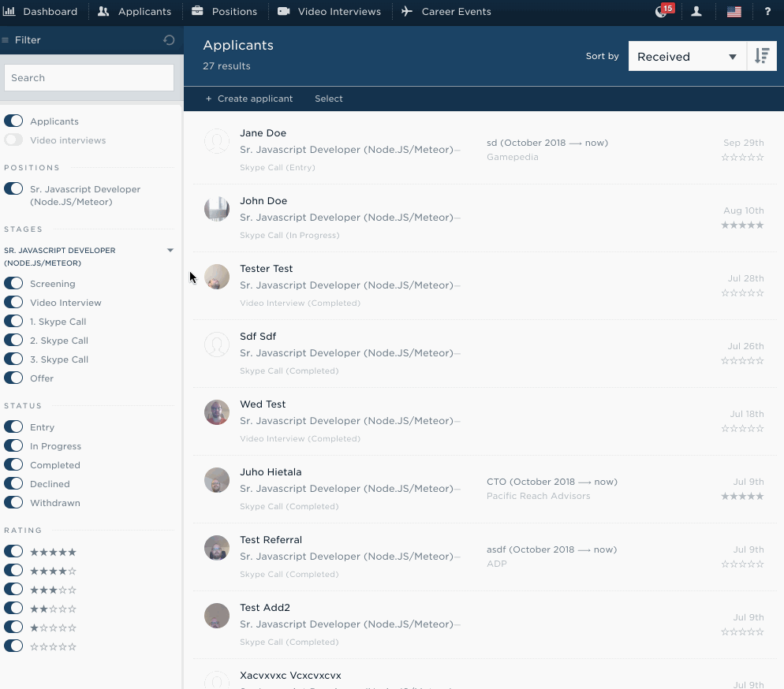Toggle the Completed status switch
784x689 pixels.
(13, 464)
